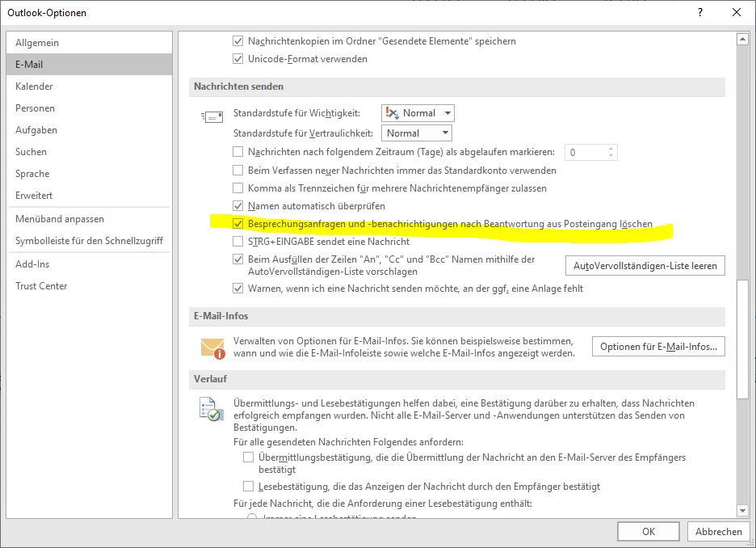Enable STRG+EINGABE sendet eine Nachricht
756x548 pixels.
coord(237,241)
